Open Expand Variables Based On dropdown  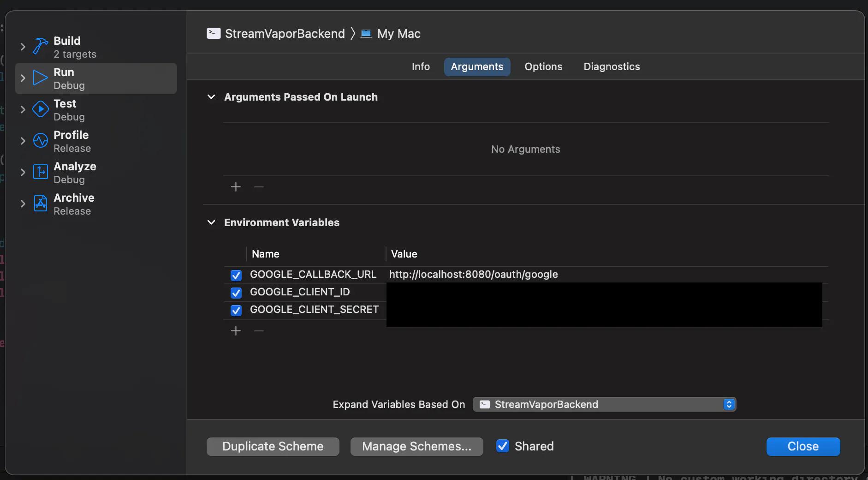604,404
